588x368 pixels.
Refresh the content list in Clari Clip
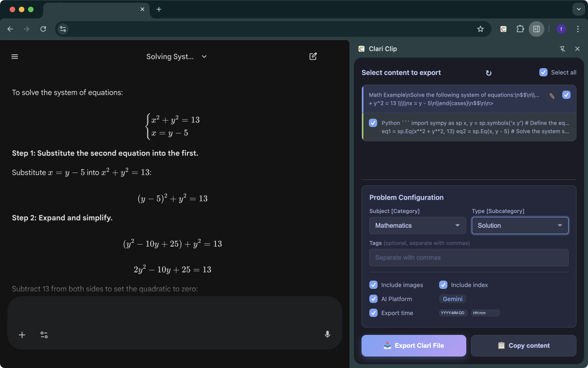tap(489, 73)
